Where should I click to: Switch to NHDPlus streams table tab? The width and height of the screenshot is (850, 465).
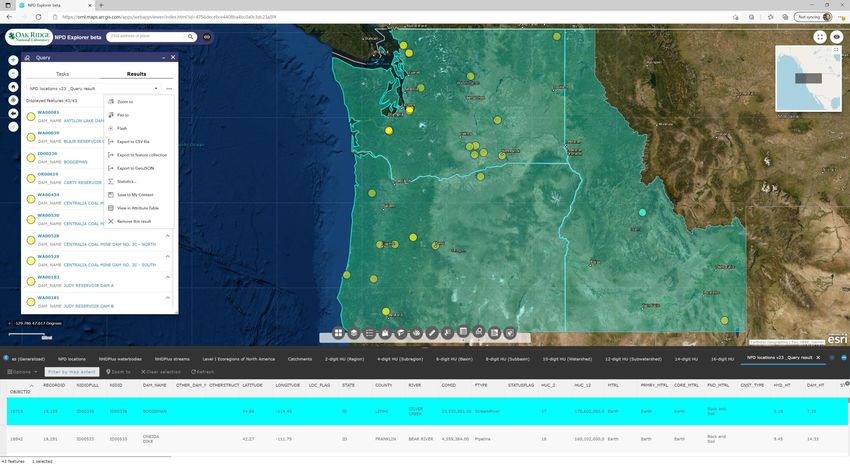172,359
